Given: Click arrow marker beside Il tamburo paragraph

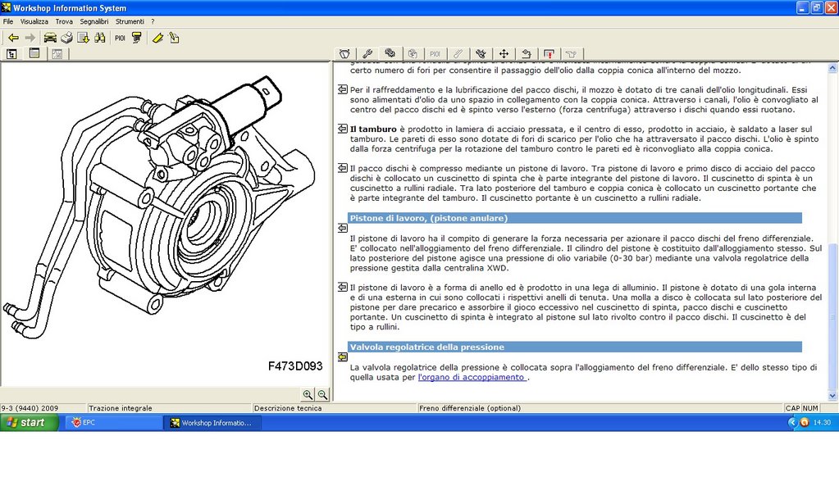Looking at the screenshot, I should coord(343,129).
